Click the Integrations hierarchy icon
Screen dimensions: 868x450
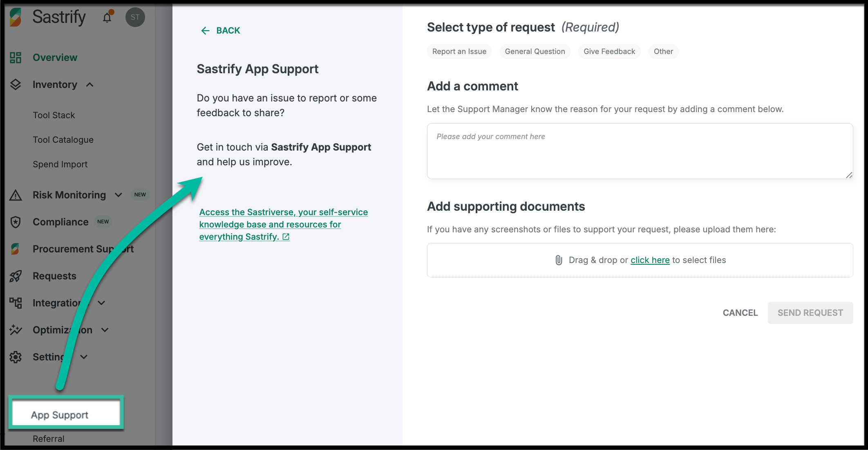16,303
